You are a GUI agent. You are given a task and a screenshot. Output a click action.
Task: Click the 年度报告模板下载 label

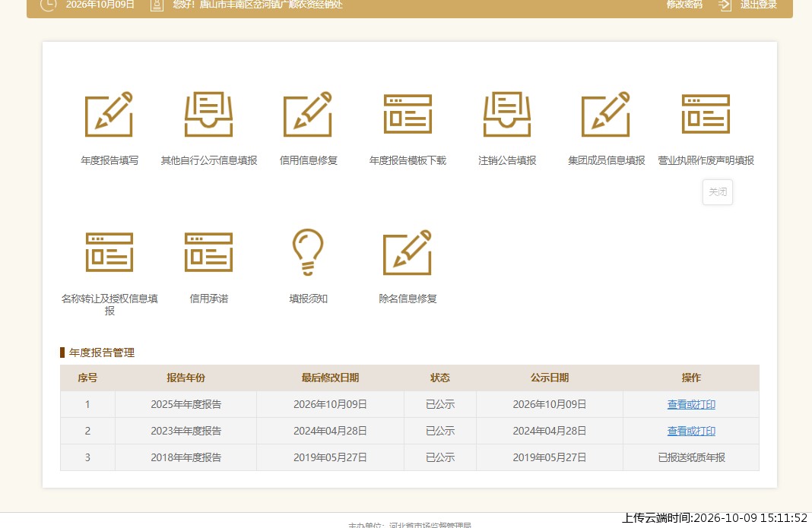point(408,160)
